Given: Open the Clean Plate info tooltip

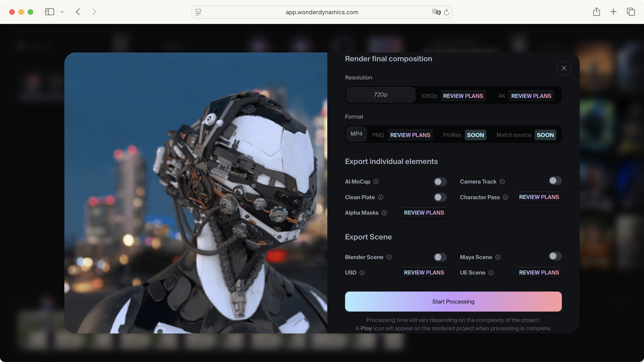Looking at the screenshot, I should [x=381, y=198].
